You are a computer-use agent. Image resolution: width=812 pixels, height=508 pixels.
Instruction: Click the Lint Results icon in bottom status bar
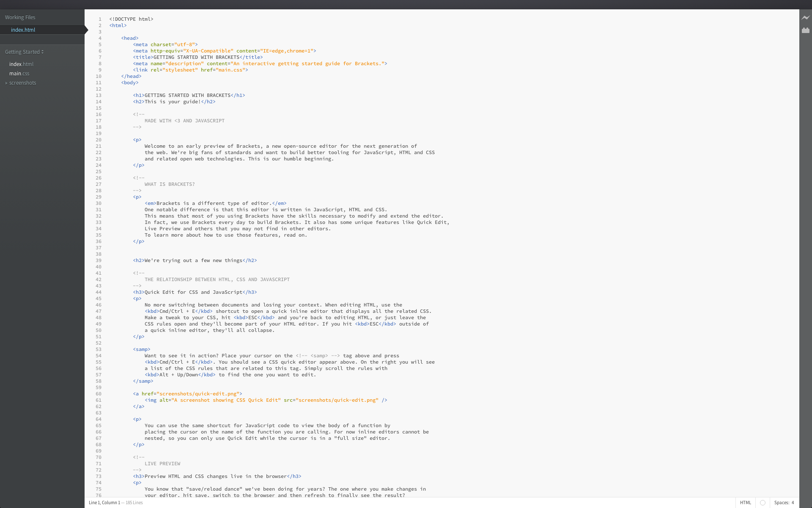(x=763, y=502)
